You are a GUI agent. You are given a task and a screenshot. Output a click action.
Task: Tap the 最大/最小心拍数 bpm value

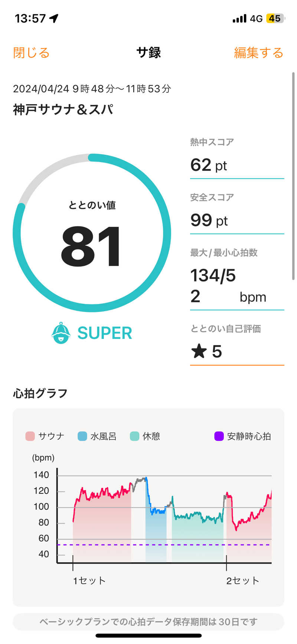(228, 286)
